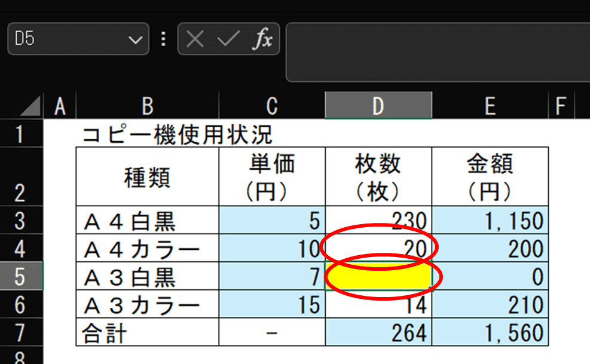This screenshot has height=364, width=590.
Task: Select column A header
Action: coord(60,106)
